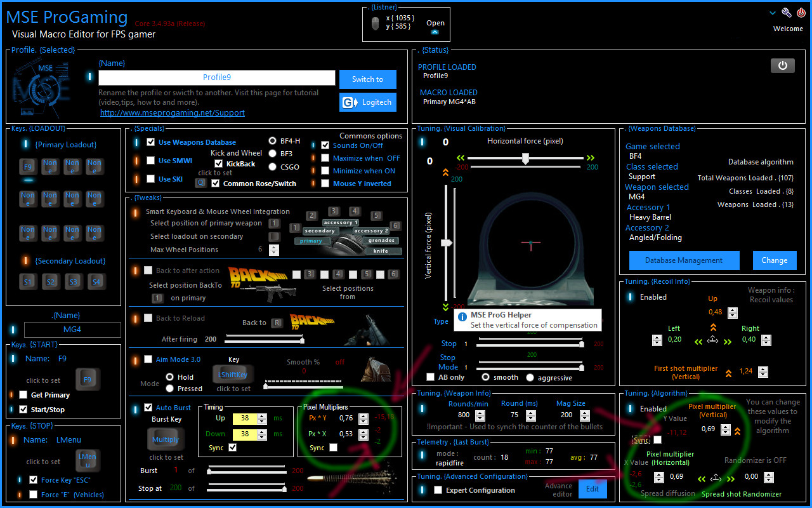Click the Timing Up 38 ms field
Viewport: 812px width, 508px height.
click(245, 418)
